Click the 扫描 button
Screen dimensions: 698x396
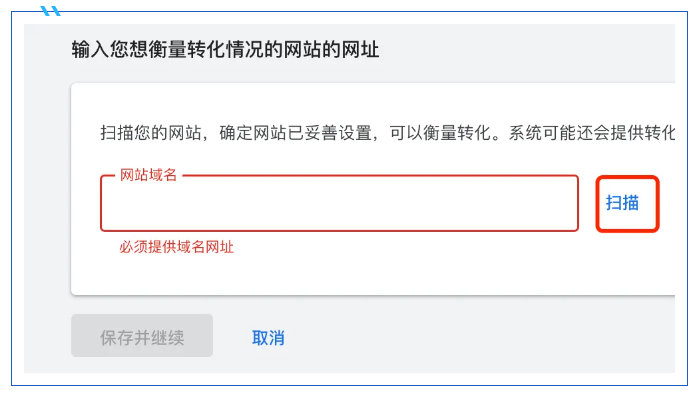click(627, 204)
